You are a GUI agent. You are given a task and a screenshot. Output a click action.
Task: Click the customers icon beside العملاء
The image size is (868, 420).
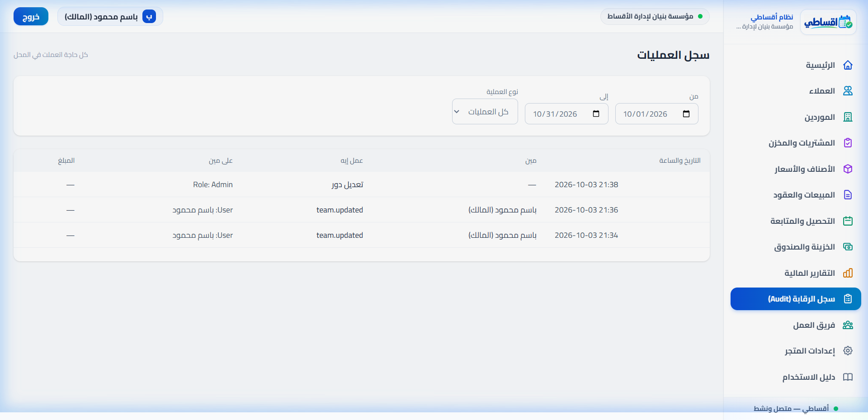coord(848,91)
